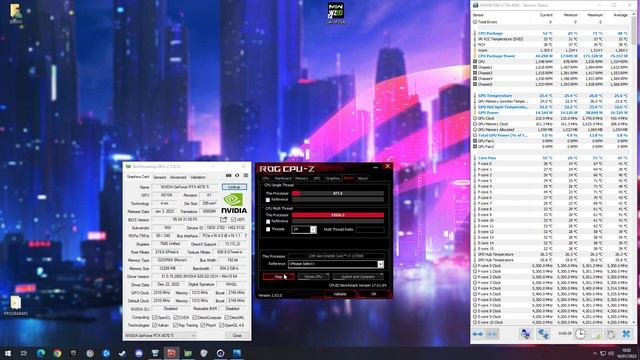Click the HWiNFO blue X close-sensors icon
Screen dimensions: 640x360
coord(626,334)
